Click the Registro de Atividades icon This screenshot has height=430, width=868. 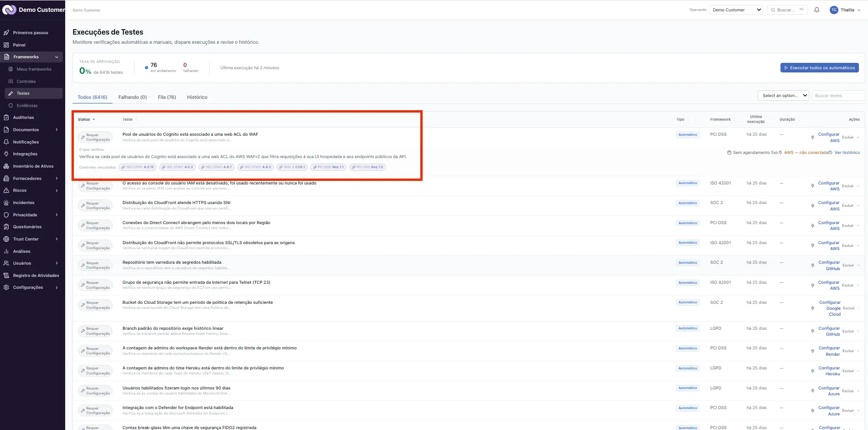[6, 276]
